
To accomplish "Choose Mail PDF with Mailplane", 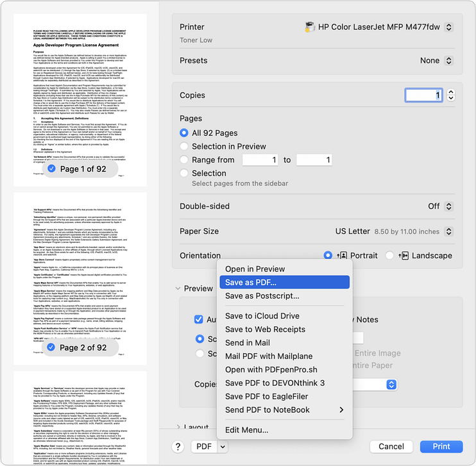I will [x=284, y=356].
